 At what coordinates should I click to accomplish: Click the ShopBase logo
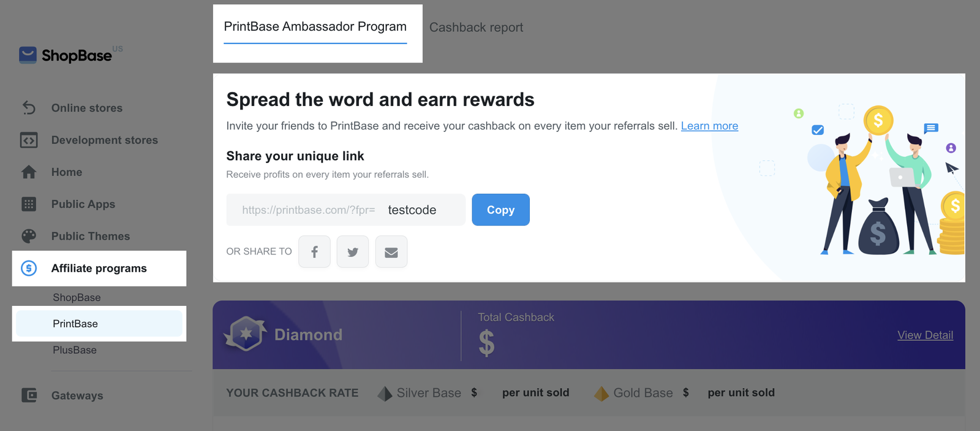pos(66,55)
